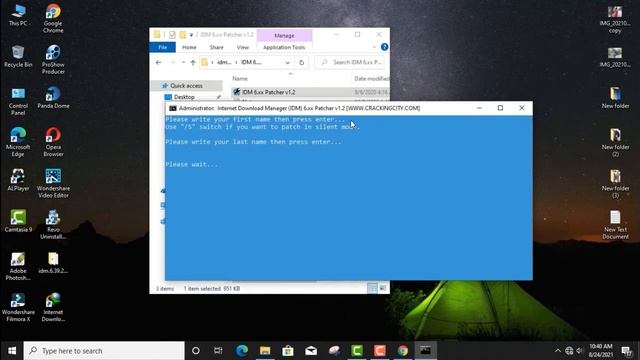Open Camtasia green icon on taskbar
Viewport: 640px width, 360px height.
(x=357, y=351)
